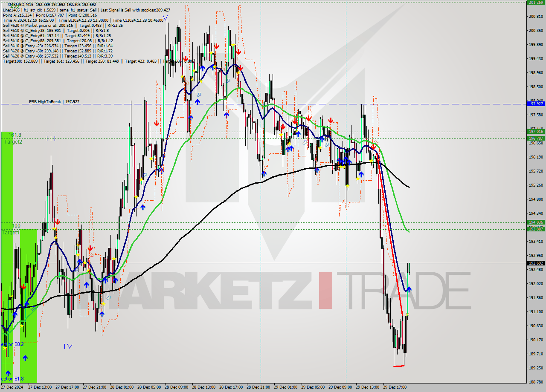Select the 'Target1' Fibonacci label
Image resolution: width=546 pixels, height=392 pixels.
coord(10,233)
